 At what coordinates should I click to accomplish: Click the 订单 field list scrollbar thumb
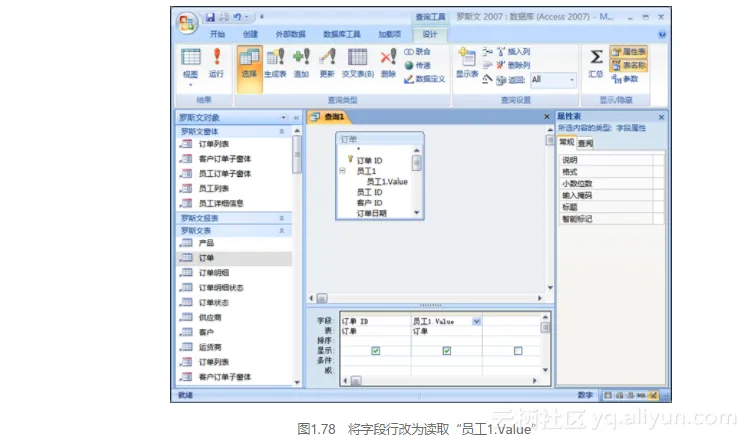(416, 163)
